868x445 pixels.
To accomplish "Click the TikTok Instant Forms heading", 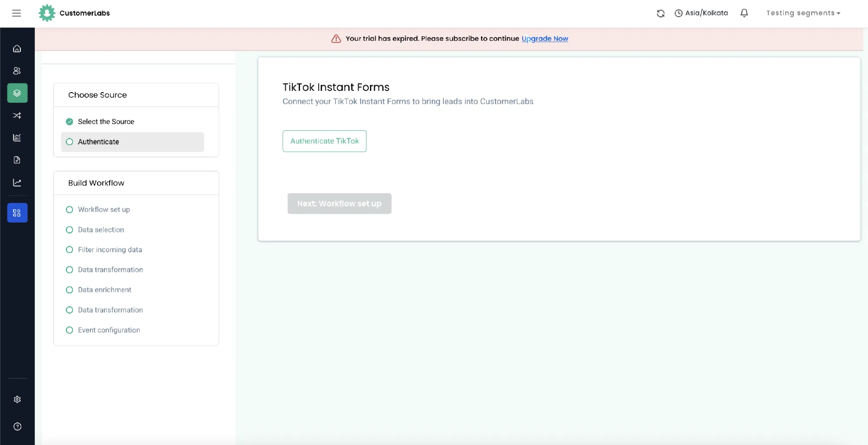I will pos(336,87).
